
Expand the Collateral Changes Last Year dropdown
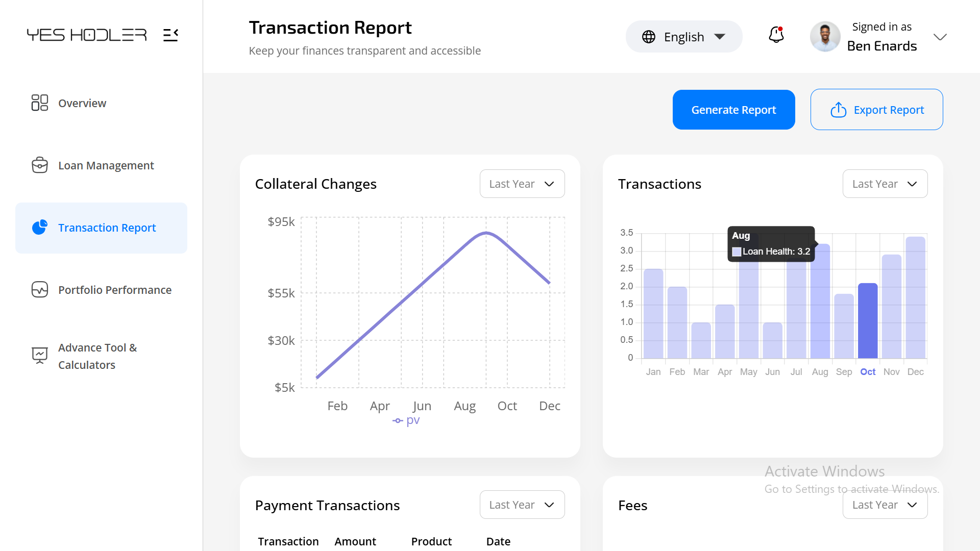(522, 184)
